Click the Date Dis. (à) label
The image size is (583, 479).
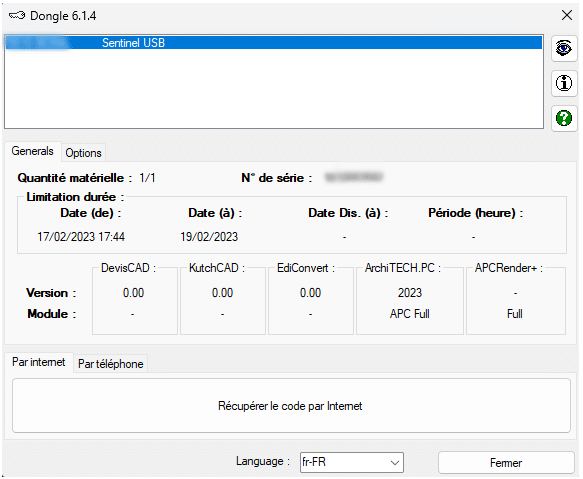(348, 213)
